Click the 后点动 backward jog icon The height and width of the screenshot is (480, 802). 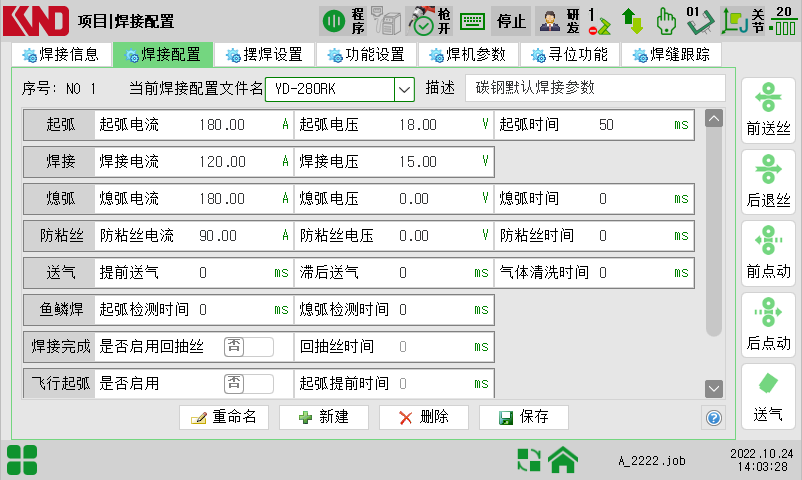pyautogui.click(x=768, y=325)
